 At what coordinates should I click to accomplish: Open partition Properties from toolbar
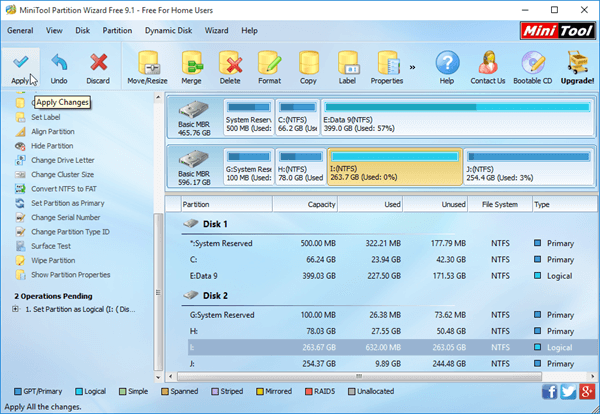point(387,68)
